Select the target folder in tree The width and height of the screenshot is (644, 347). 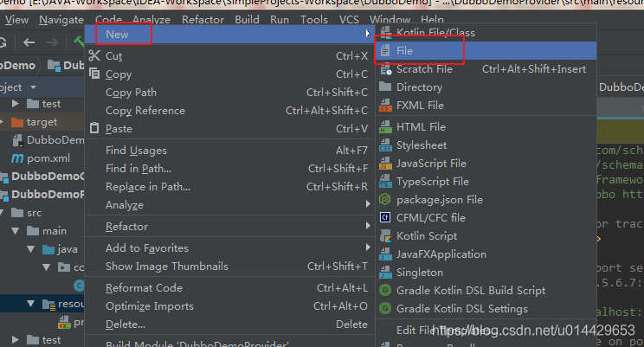pyautogui.click(x=42, y=122)
